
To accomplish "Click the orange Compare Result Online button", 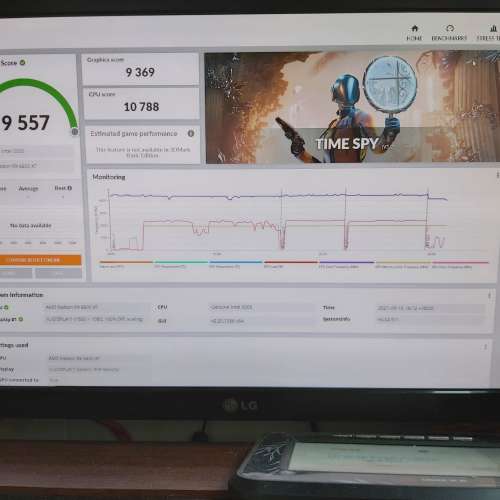I will (40, 260).
